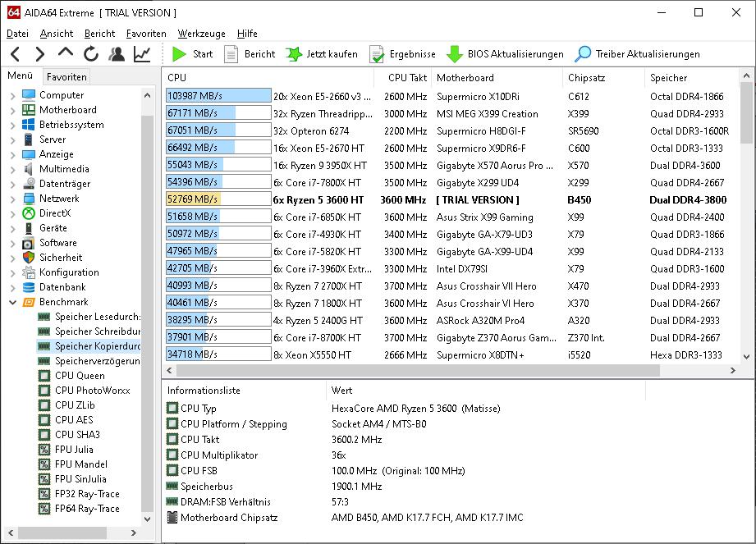756x544 pixels.
Task: Open the Ansicht menu
Action: [57, 34]
